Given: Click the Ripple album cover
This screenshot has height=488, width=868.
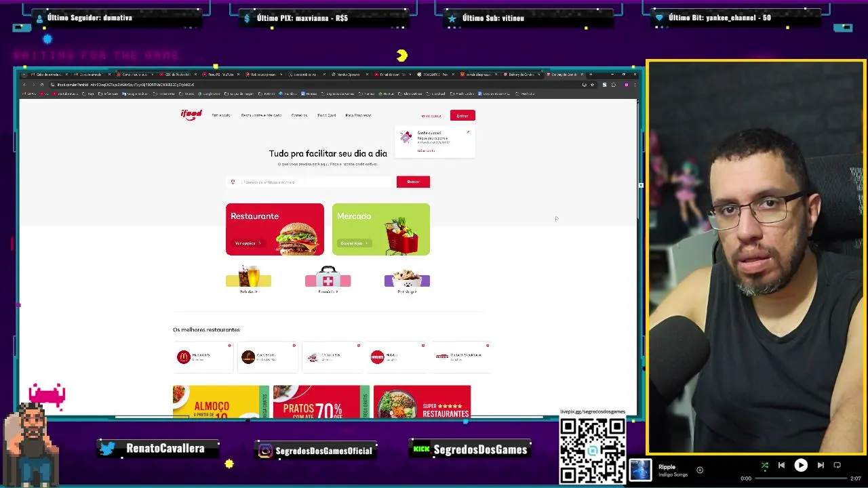Looking at the screenshot, I should [640, 470].
